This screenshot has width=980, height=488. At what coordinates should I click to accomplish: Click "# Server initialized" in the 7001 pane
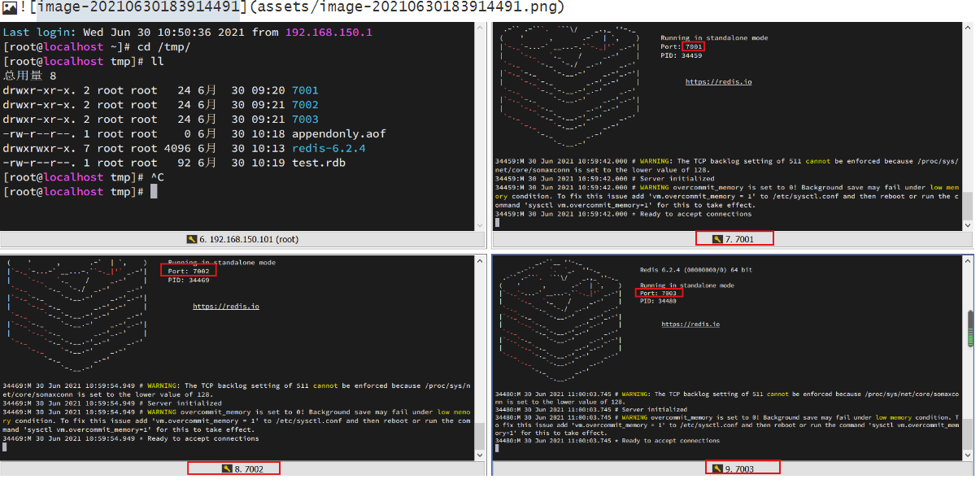click(x=675, y=179)
